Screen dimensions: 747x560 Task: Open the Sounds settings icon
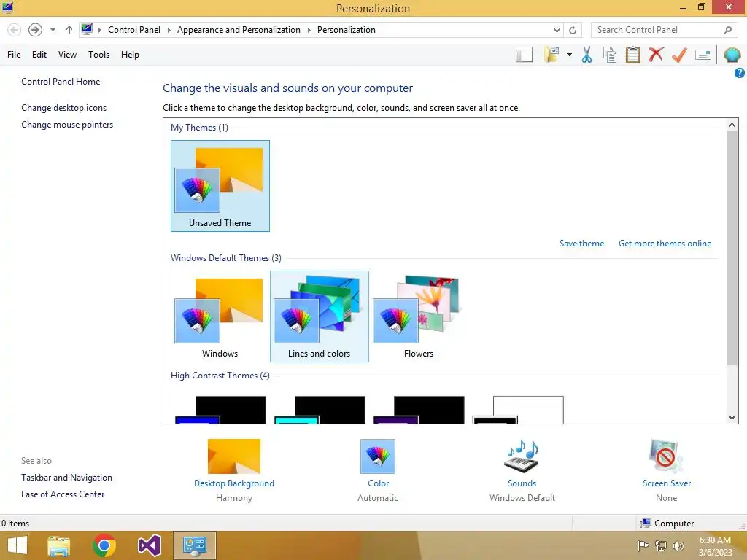522,456
